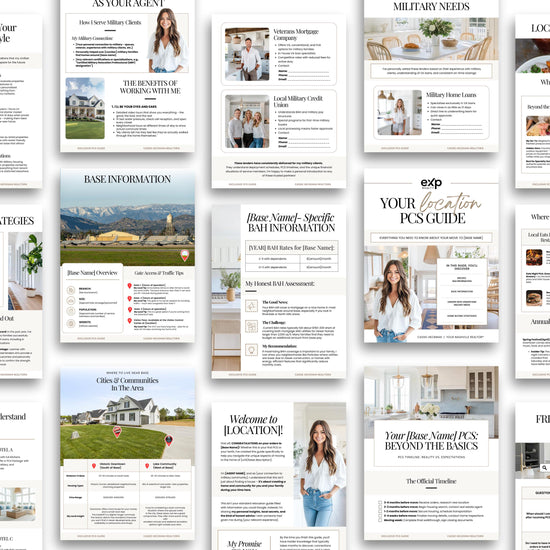Click the pin beside Lake Community column header
This screenshot has height=550, width=550.
tap(147, 466)
